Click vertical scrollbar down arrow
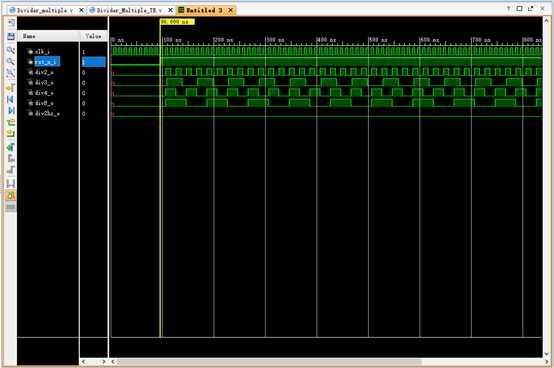This screenshot has height=368, width=554. (x=546, y=354)
